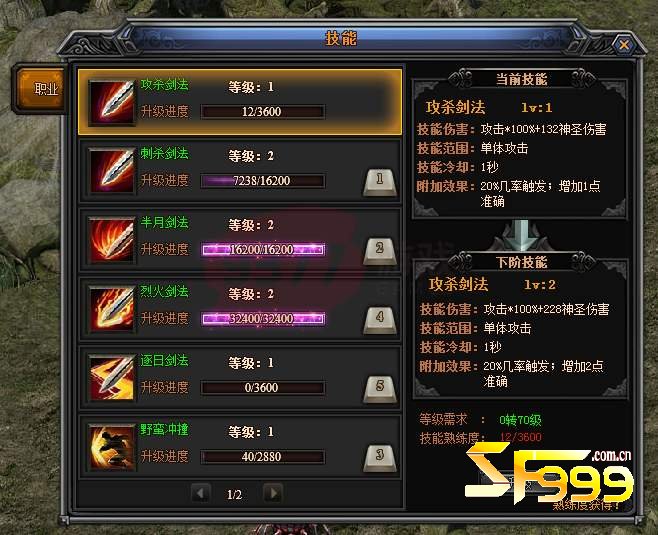
Task: Click the 当前技能 panel header
Action: (x=522, y=79)
